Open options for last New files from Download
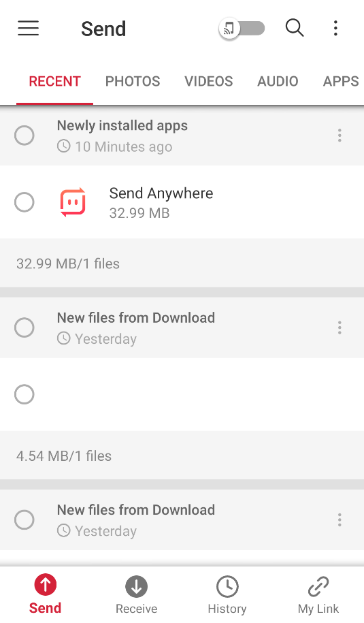Screen dimensions: 364x623 (x=340, y=520)
